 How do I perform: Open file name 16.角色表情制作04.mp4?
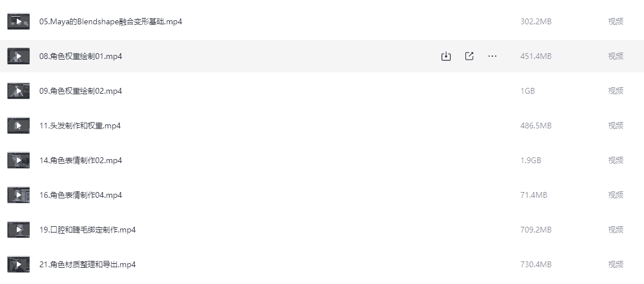pos(80,195)
